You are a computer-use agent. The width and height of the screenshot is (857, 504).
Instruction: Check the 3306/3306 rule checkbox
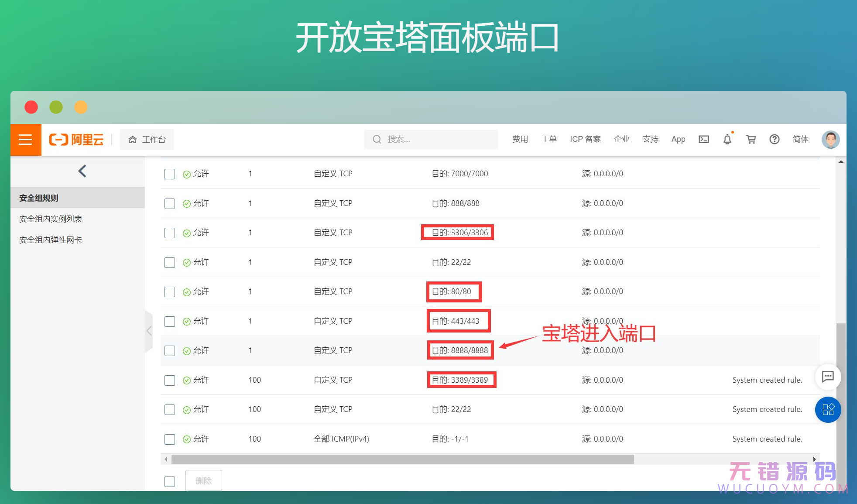[x=170, y=233]
